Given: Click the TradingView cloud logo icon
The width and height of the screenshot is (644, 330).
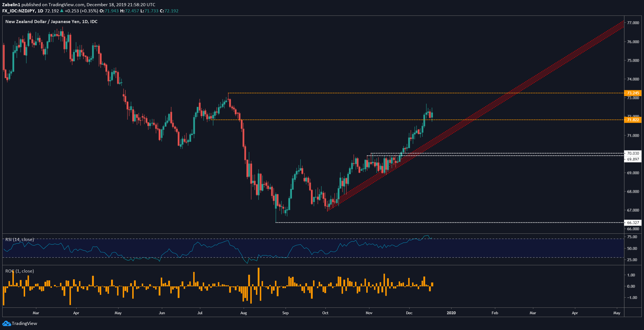Looking at the screenshot, I should (x=6, y=324).
